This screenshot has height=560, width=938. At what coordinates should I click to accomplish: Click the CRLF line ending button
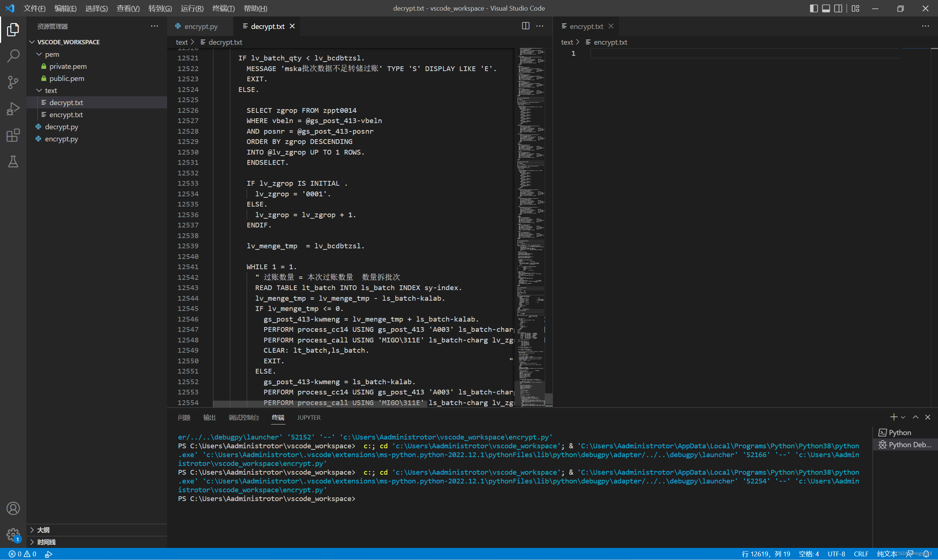[861, 554]
